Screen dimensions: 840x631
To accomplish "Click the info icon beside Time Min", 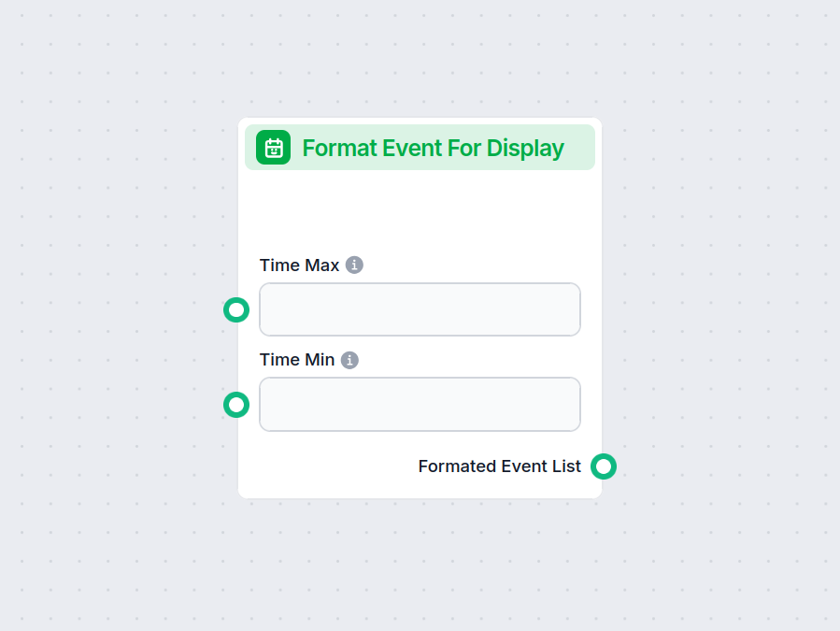I will coord(349,359).
